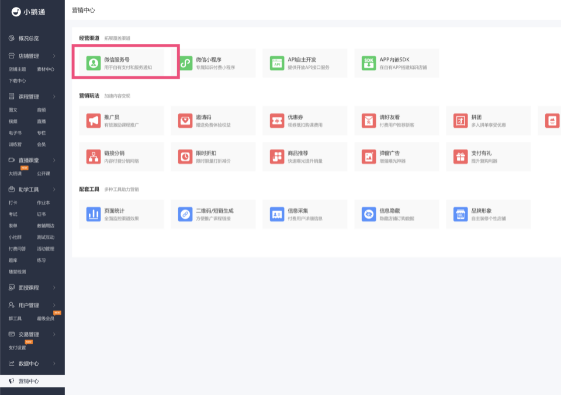Click the 限时折扣 clock icon

point(185,157)
